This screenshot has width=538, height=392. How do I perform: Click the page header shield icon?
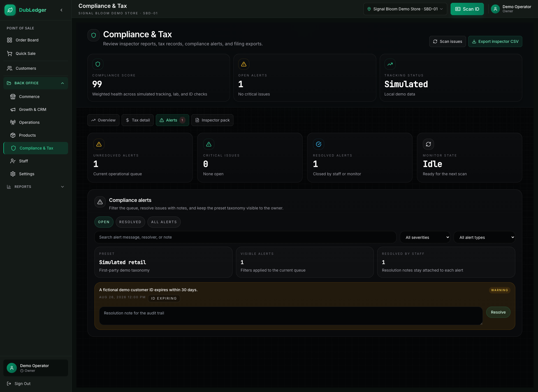pyautogui.click(x=94, y=35)
